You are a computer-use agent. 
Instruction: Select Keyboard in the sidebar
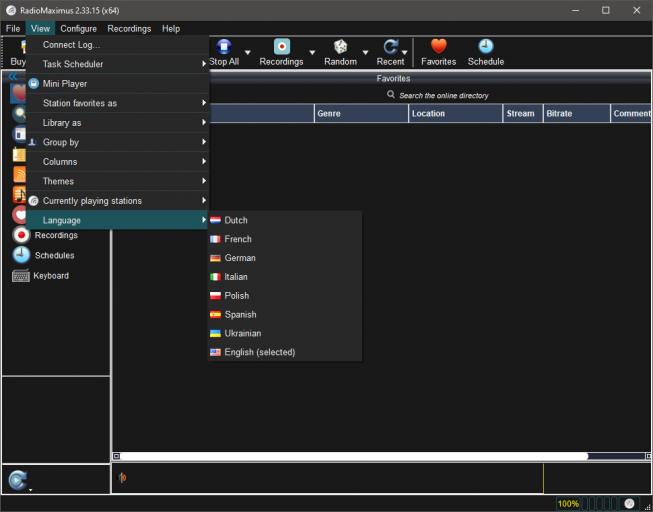(40, 276)
